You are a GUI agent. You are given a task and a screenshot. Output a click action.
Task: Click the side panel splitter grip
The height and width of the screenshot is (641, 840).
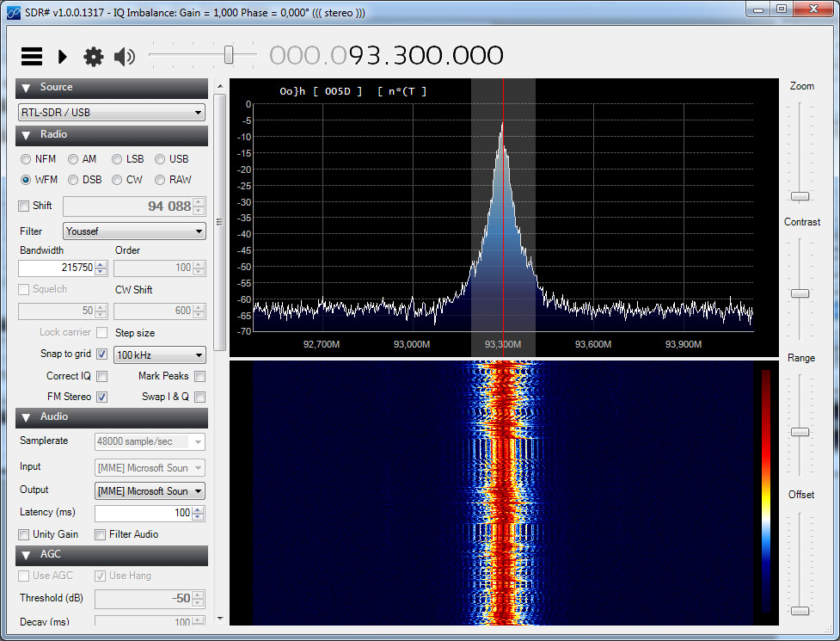click(x=219, y=222)
